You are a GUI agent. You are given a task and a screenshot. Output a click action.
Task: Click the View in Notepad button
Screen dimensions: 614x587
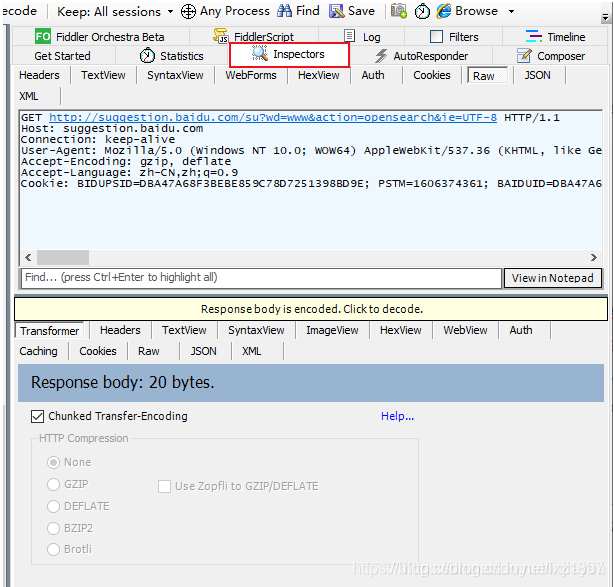pyautogui.click(x=553, y=278)
